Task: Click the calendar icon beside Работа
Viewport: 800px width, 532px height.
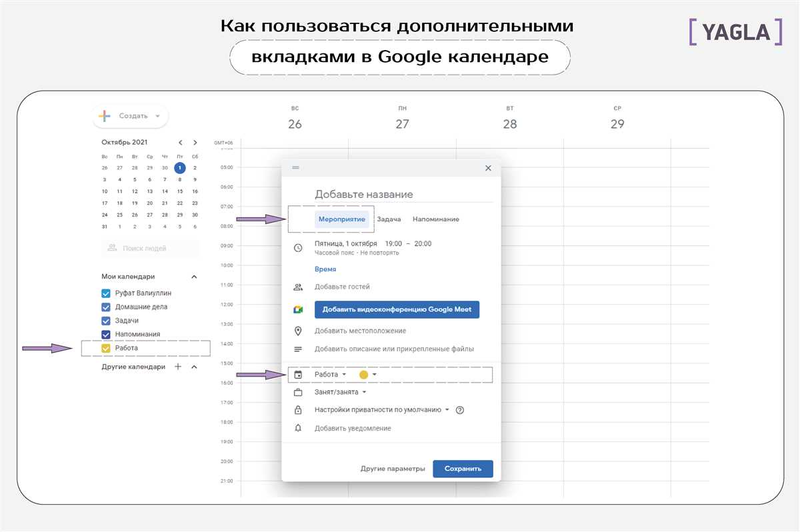Action: [x=298, y=375]
